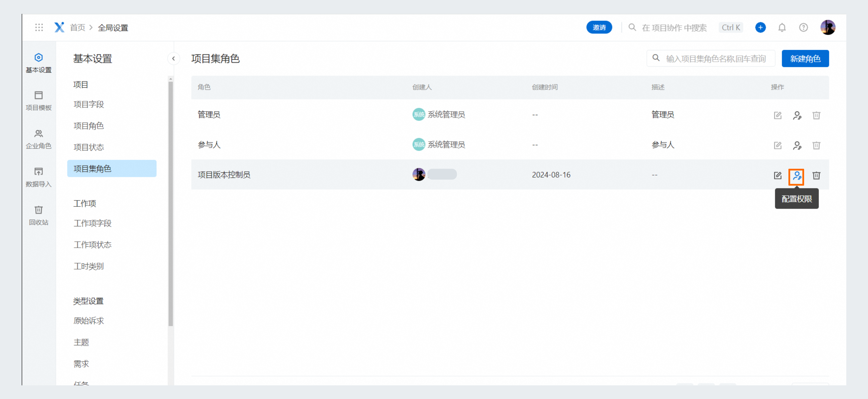Screen dimensions: 868x399
Task: Open notifications bell icon
Action: pos(782,28)
